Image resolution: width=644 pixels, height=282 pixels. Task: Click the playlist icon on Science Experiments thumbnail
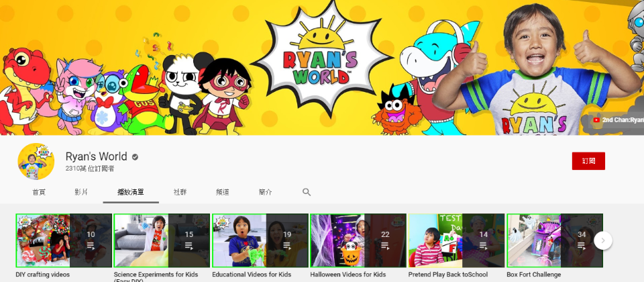189,246
